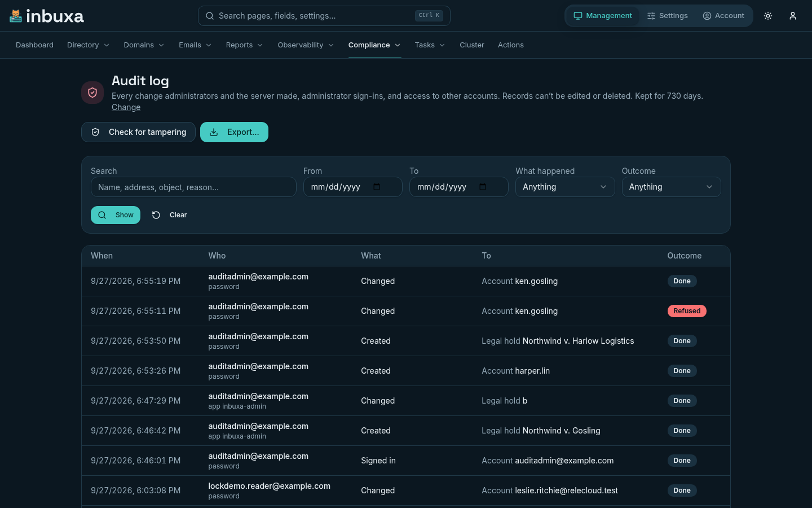Image resolution: width=812 pixels, height=508 pixels.
Task: Click the From date calendar icon
Action: [x=377, y=187]
